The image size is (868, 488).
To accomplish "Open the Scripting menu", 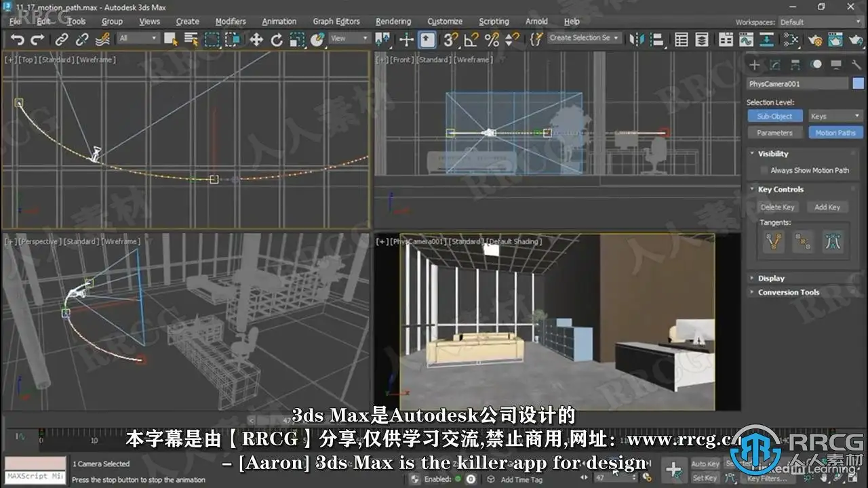I will (x=494, y=22).
